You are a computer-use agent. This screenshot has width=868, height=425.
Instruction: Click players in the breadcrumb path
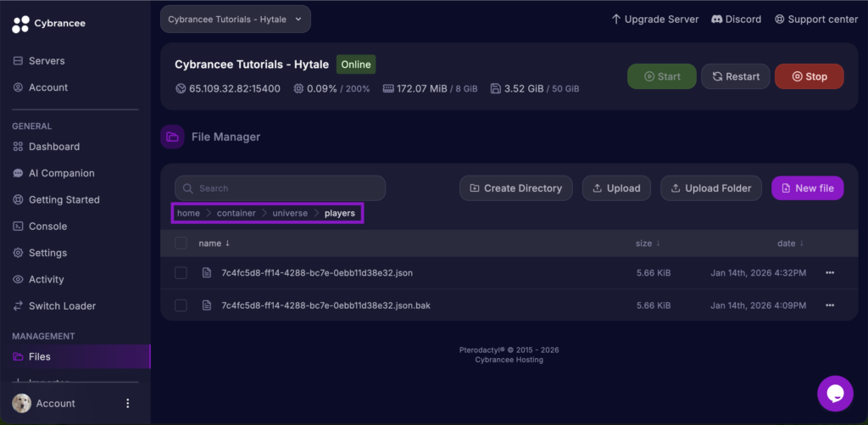tap(340, 213)
